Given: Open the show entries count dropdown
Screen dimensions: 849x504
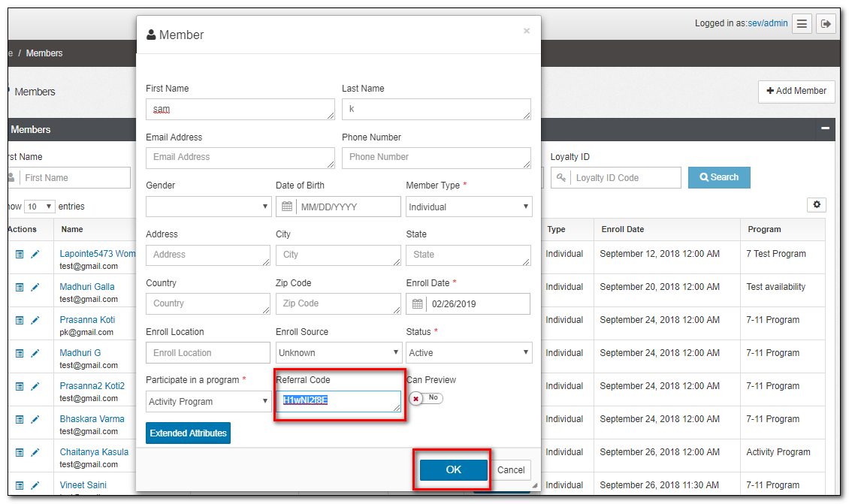Looking at the screenshot, I should click(x=41, y=207).
